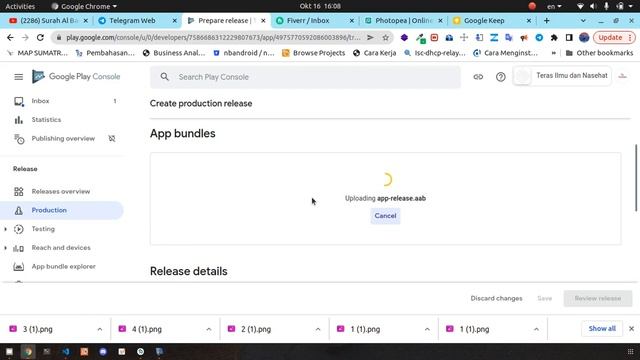
Task: Open Publishing overview in the sidebar
Action: pos(63,138)
